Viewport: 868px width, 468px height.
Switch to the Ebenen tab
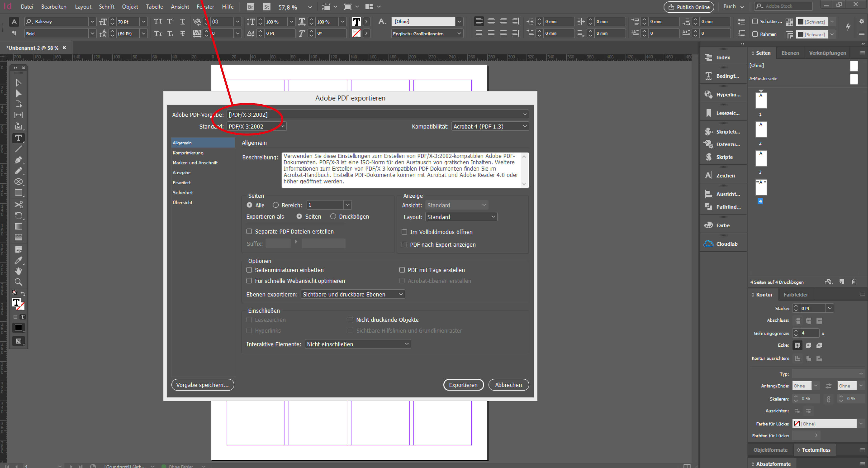click(790, 53)
